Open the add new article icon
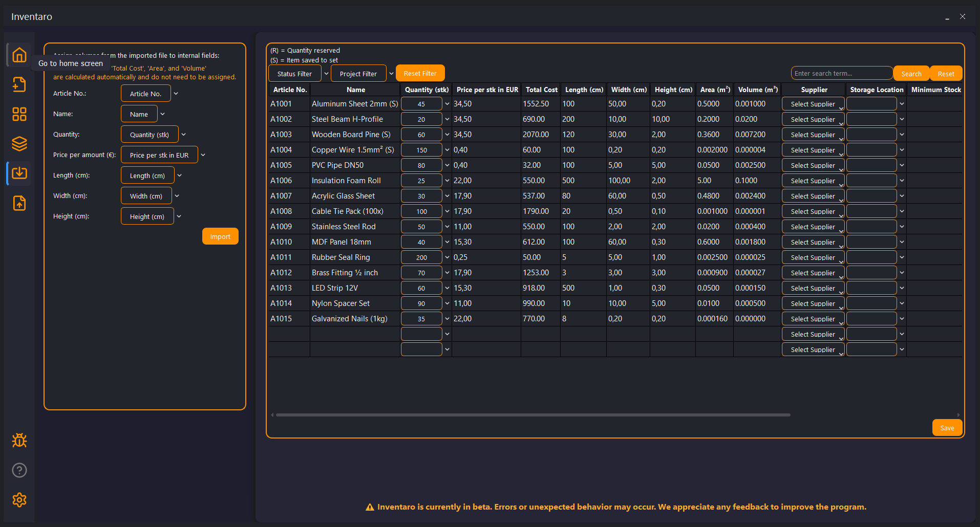 [x=19, y=84]
